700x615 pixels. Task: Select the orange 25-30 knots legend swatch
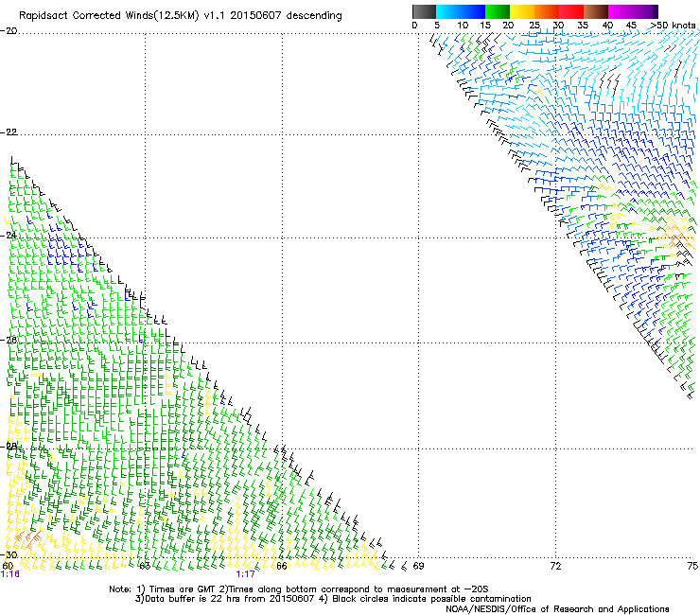point(547,11)
